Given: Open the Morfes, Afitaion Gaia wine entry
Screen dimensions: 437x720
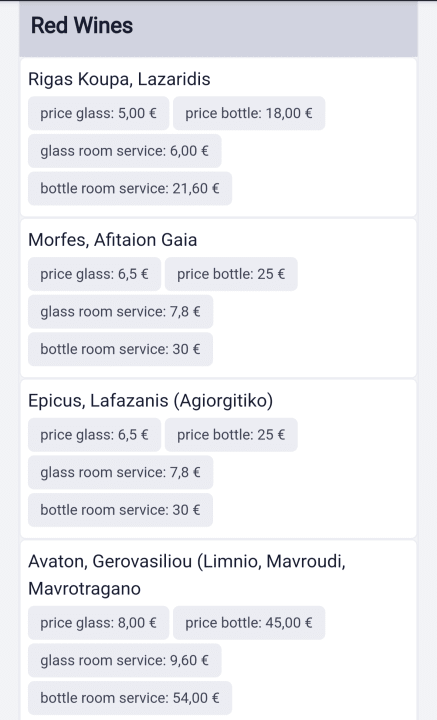Looking at the screenshot, I should [x=112, y=240].
